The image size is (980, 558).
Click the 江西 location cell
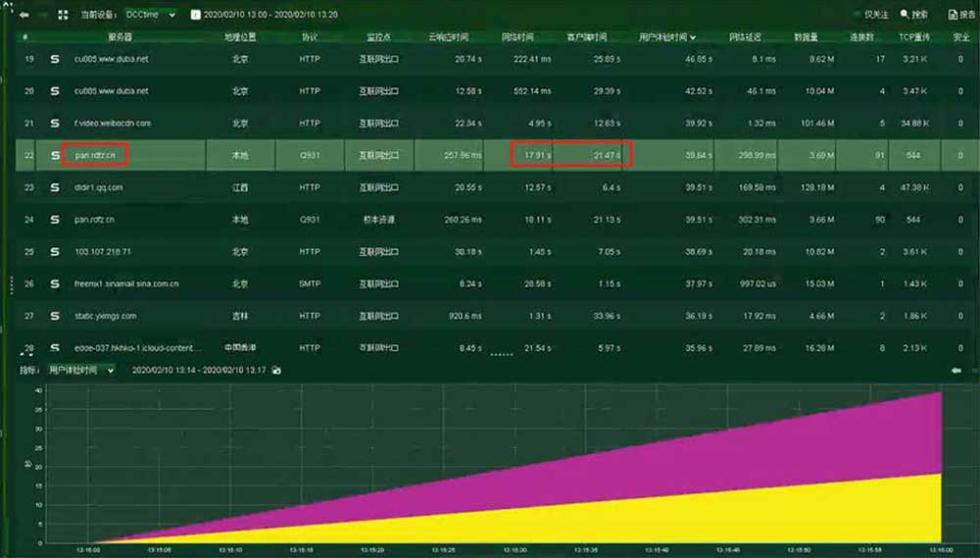pos(240,187)
